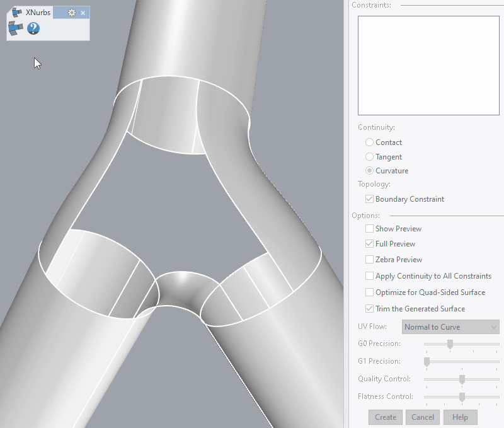Screen dimensions: 504x428
Task: Enable Apply Continuity to All Constraints
Action: point(370,275)
